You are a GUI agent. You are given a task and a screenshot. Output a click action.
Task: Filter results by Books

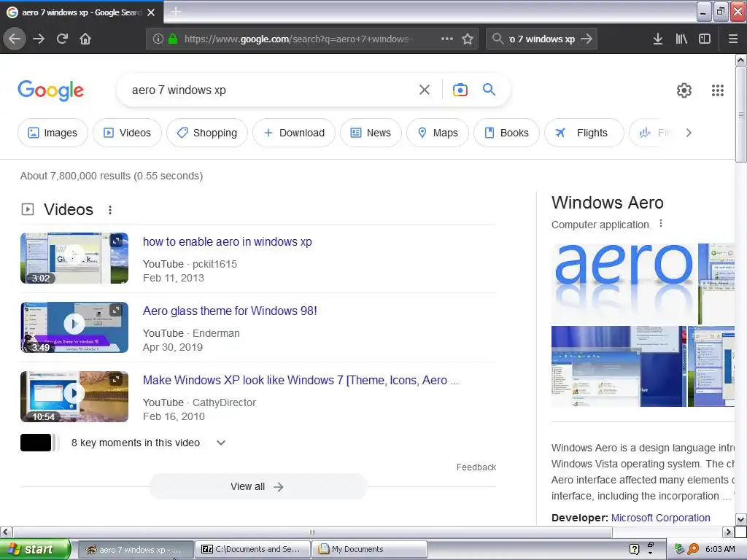tap(506, 133)
